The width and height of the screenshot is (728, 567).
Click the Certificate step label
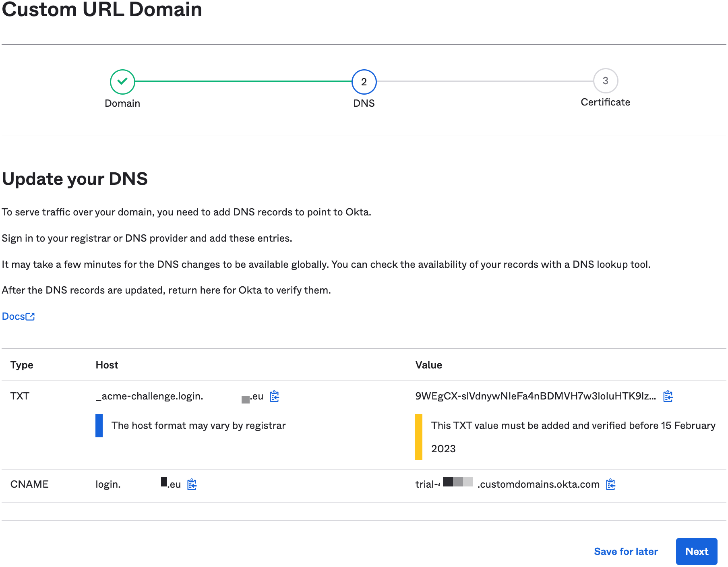605,102
